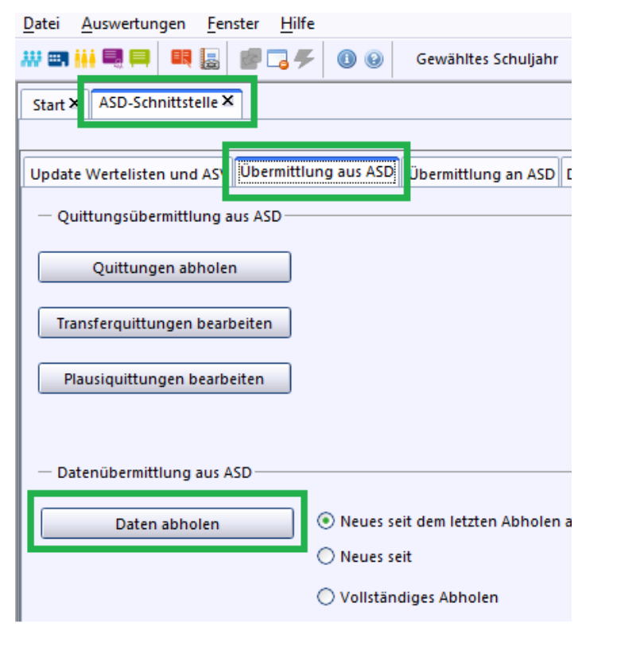Click the gray lightning bolt icon
This screenshot has width=644, height=650.
pos(305,59)
